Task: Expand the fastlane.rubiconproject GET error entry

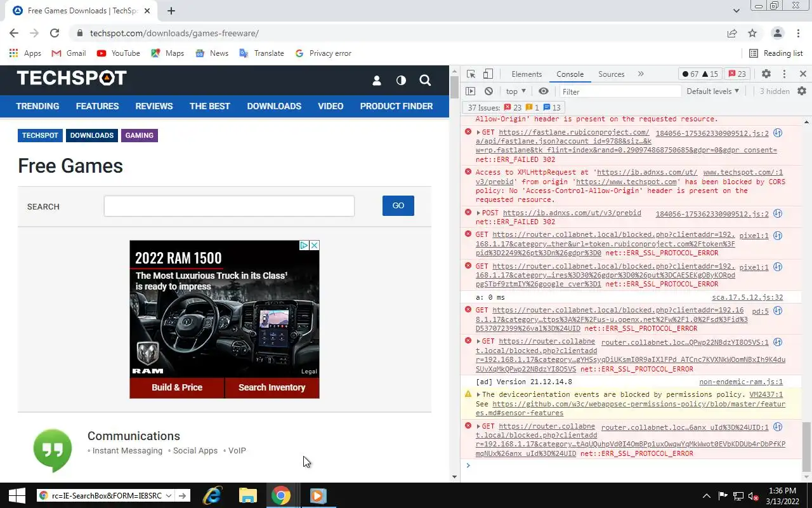Action: [x=479, y=133]
